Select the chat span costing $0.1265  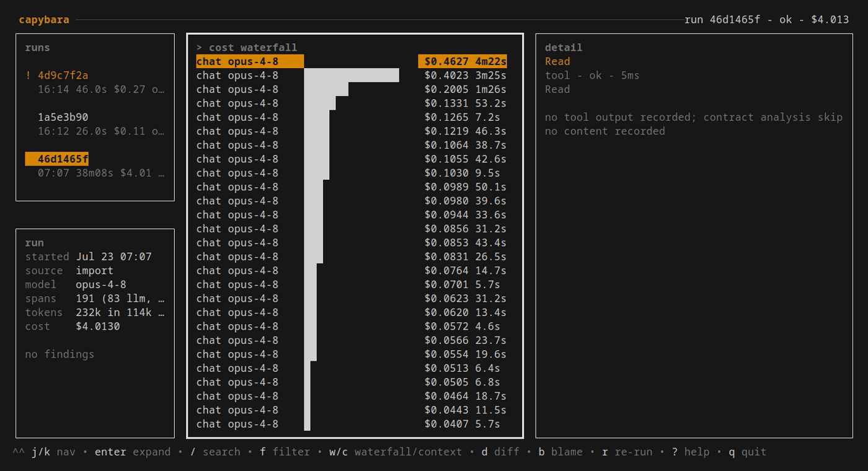coord(352,117)
